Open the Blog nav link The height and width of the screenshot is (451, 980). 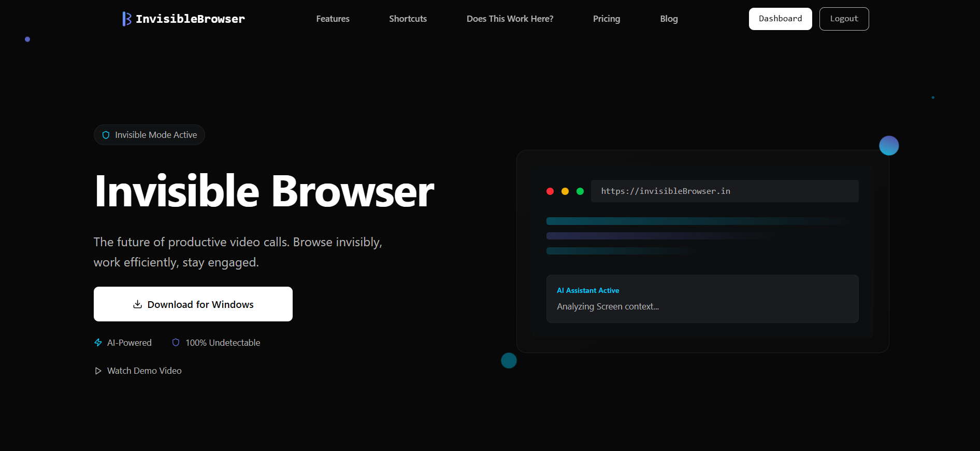point(669,19)
